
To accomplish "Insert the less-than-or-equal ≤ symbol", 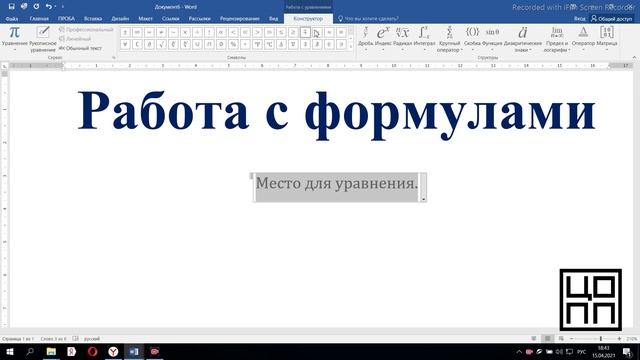I will 281,32.
